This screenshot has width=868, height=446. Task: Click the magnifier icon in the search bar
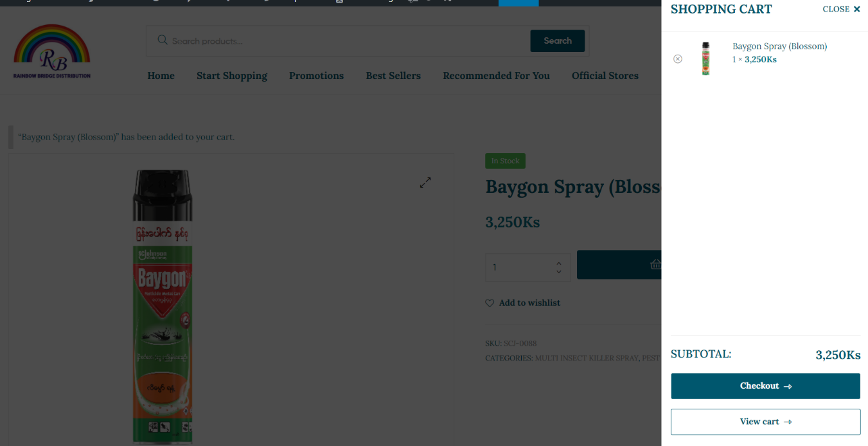163,40
